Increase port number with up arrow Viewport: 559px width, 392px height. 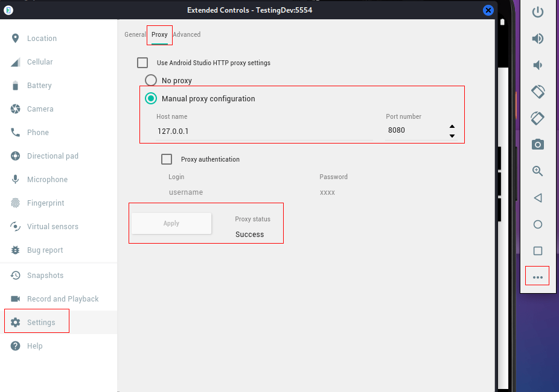452,127
